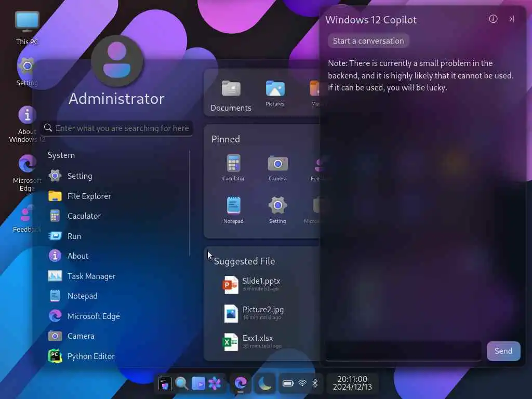532x399 pixels.
Task: Open Copilot flower icon in taskbar
Action: click(215, 383)
